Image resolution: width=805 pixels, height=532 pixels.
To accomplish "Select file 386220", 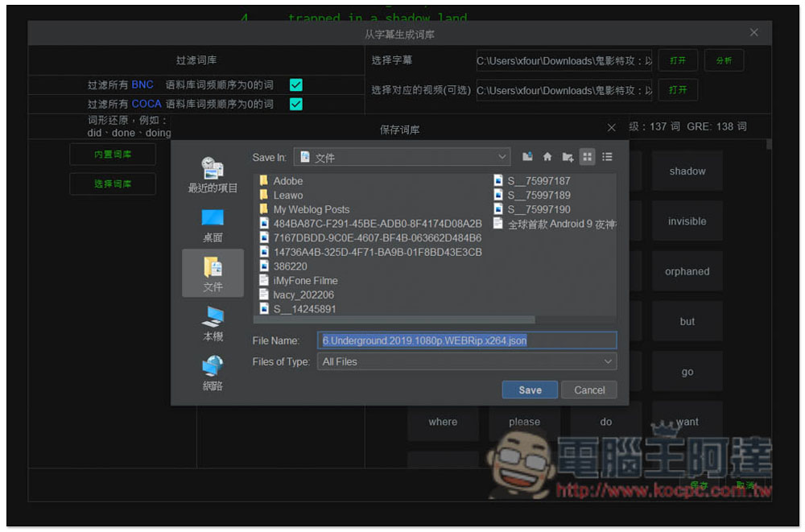I will click(283, 266).
